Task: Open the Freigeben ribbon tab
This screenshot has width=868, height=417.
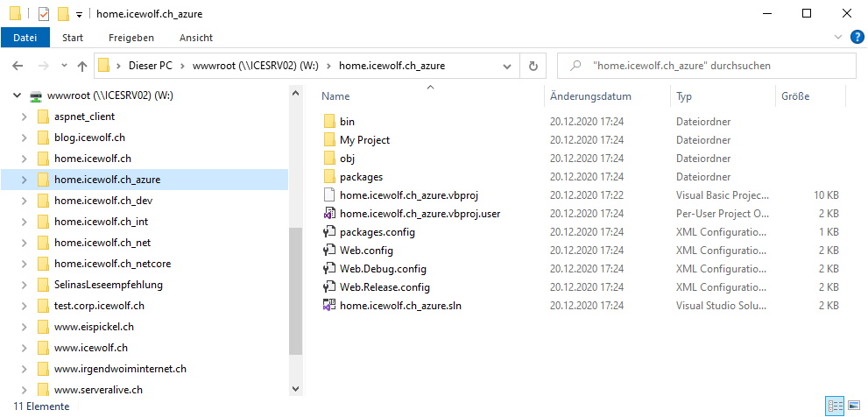Action: coord(131,38)
